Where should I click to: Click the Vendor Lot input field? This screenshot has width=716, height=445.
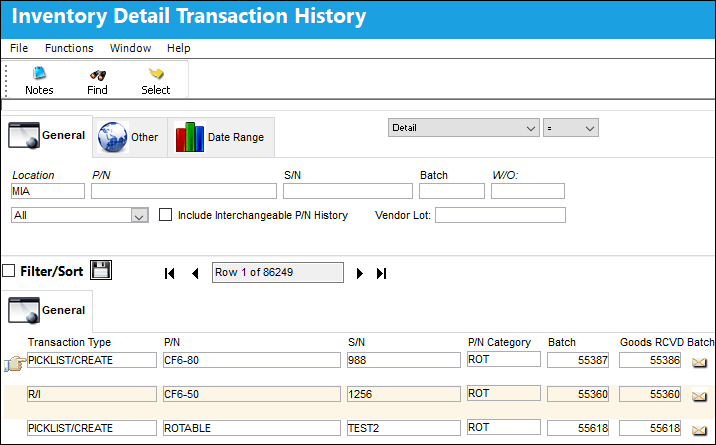500,215
